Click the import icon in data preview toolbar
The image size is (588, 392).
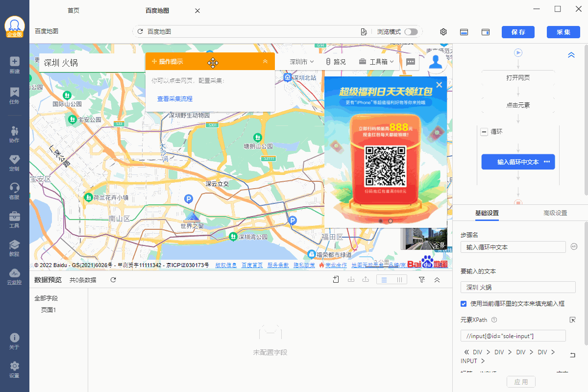tap(351, 280)
